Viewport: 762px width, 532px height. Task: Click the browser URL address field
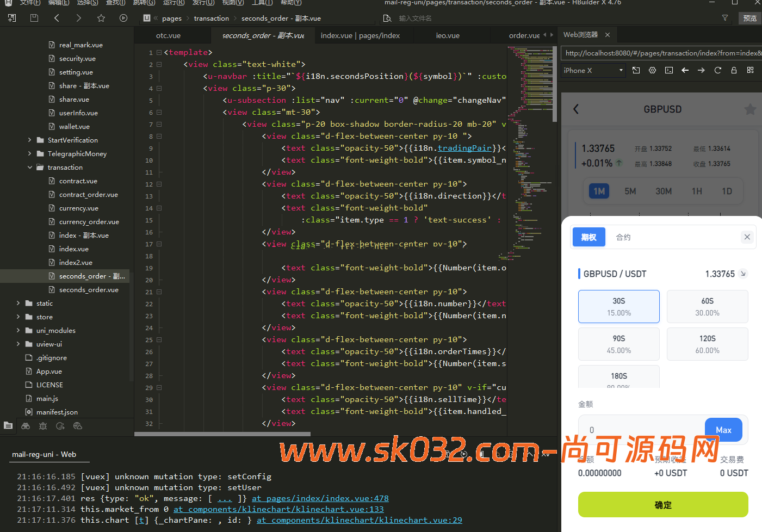click(x=661, y=53)
